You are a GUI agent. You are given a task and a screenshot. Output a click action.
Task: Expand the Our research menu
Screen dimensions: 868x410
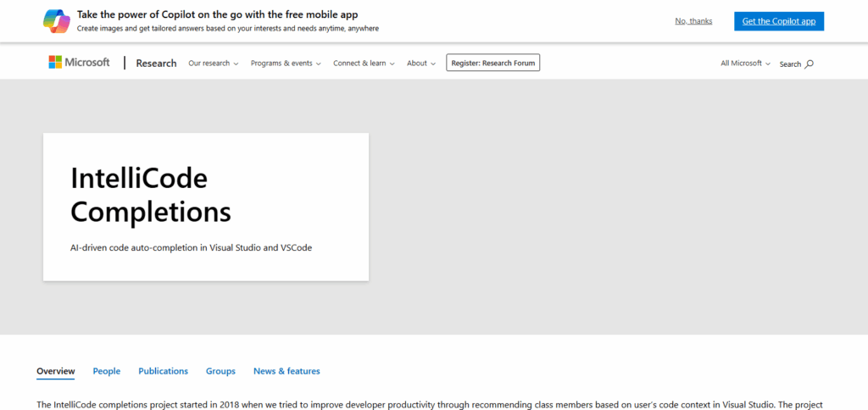(x=213, y=63)
